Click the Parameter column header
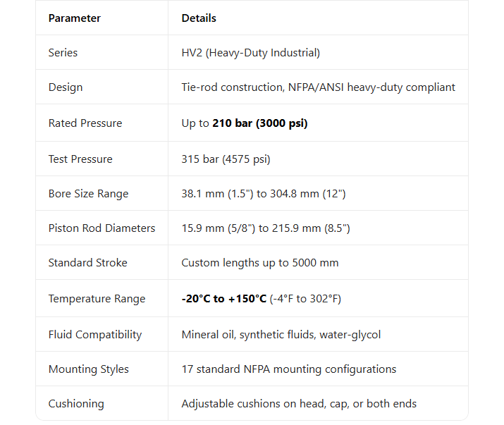The height and width of the screenshot is (425, 504). click(x=74, y=18)
